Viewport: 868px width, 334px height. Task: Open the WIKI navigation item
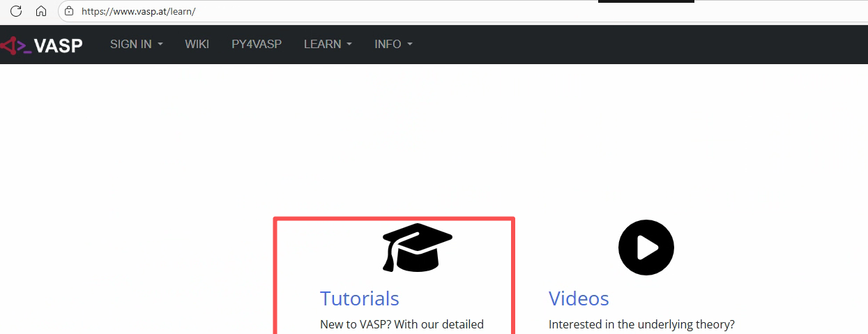(x=197, y=44)
